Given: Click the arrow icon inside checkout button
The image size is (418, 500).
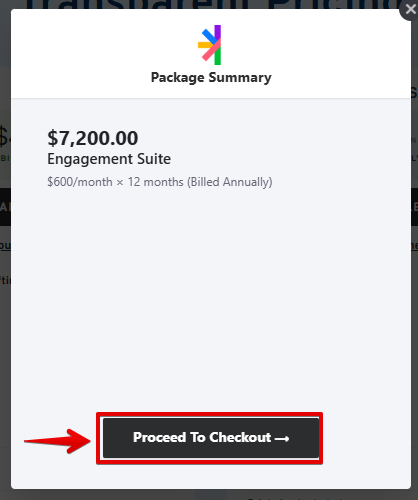Looking at the screenshot, I should point(282,439).
